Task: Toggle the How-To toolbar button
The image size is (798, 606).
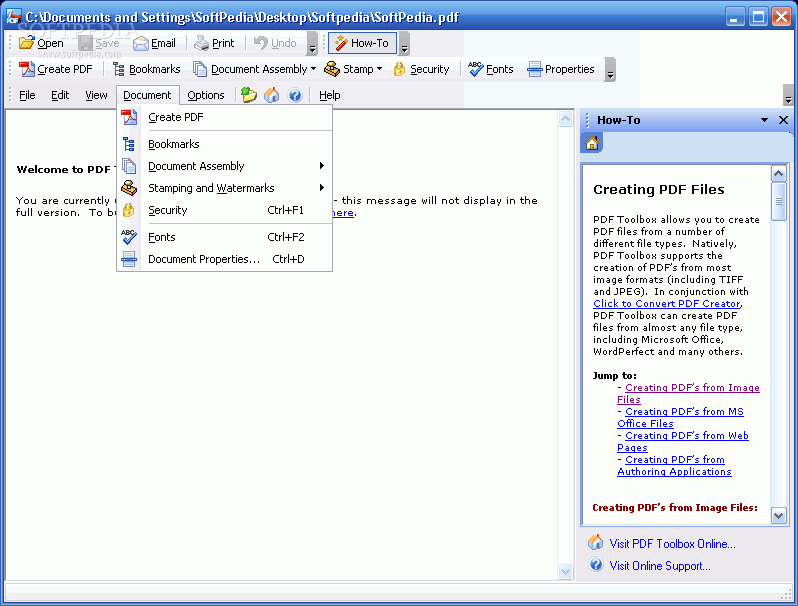Action: [x=362, y=43]
